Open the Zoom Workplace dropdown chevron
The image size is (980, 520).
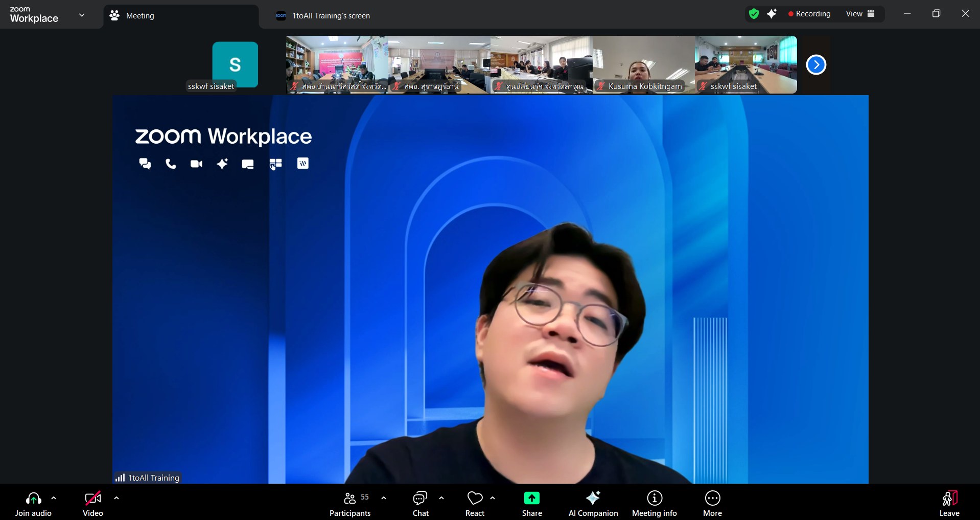[x=82, y=15]
